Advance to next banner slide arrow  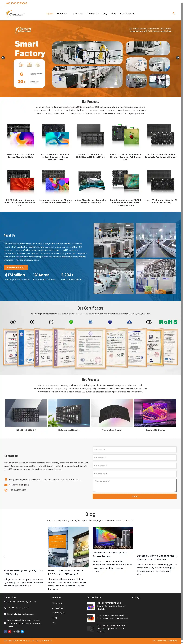pos(177,58)
